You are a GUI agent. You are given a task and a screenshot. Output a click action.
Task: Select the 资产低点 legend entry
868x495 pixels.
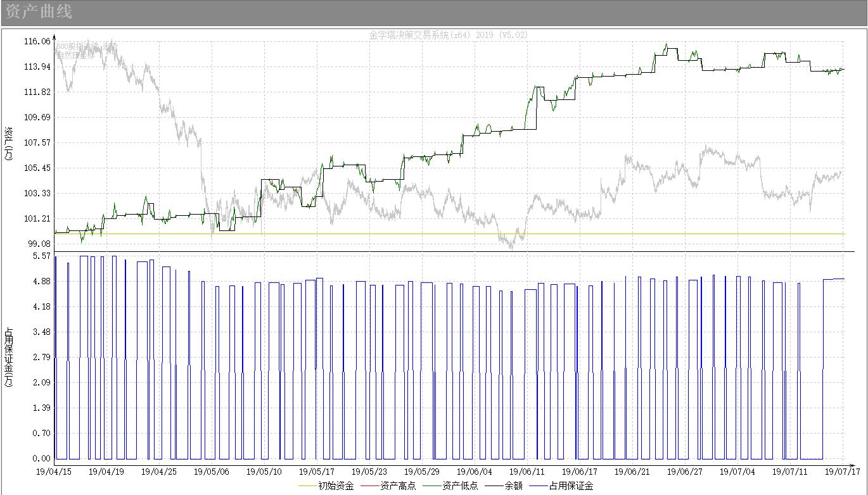pos(460,486)
